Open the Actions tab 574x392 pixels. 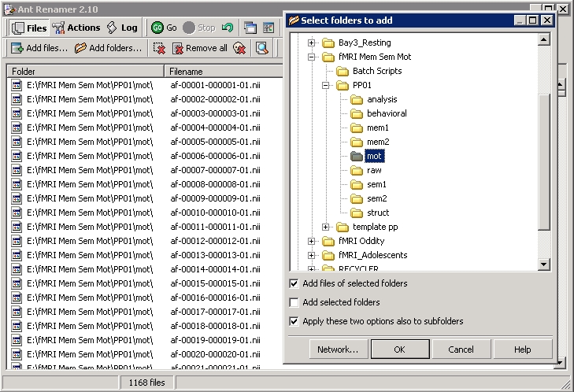click(x=76, y=28)
